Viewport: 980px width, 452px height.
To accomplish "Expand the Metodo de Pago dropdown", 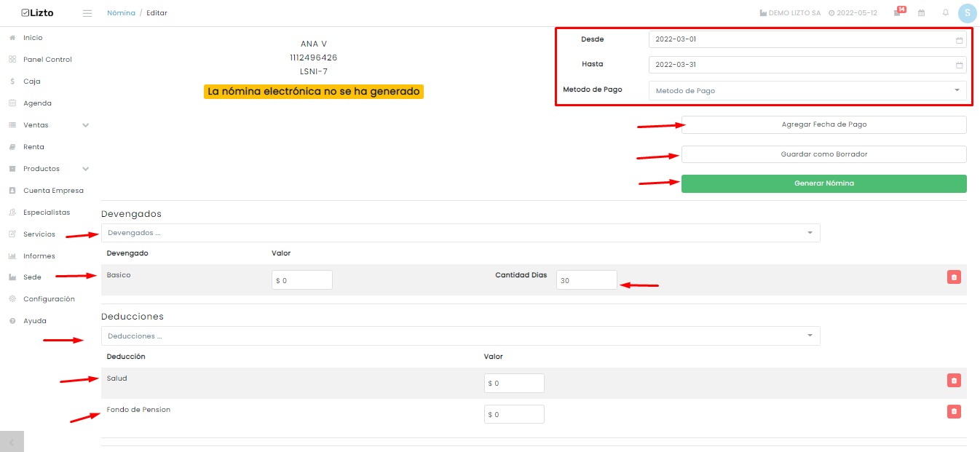I will tap(807, 91).
